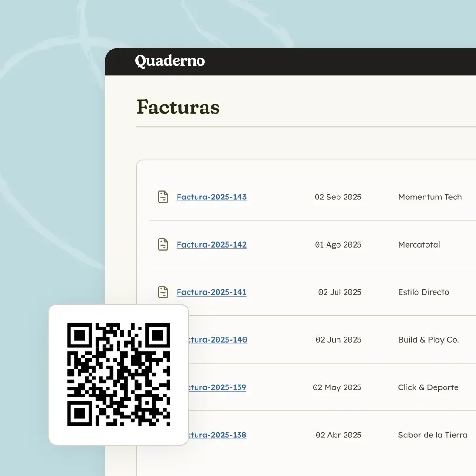Select the client Momentum Tech
Screen dimensions: 476x476
pos(430,197)
